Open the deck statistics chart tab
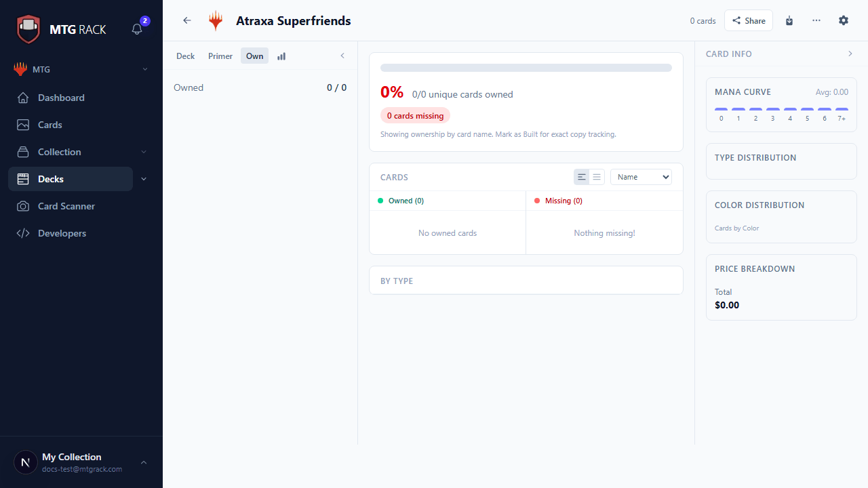Screen dimensions: 868x488 [281, 56]
